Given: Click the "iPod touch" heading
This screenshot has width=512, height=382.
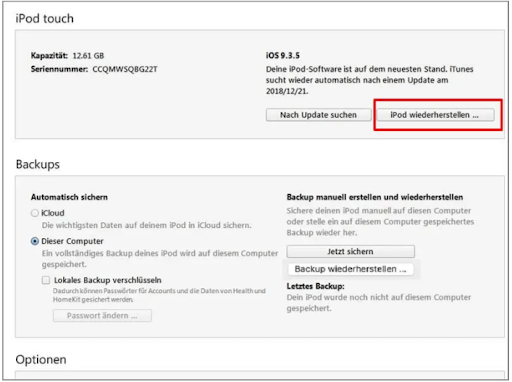Looking at the screenshot, I should pos(45,18).
